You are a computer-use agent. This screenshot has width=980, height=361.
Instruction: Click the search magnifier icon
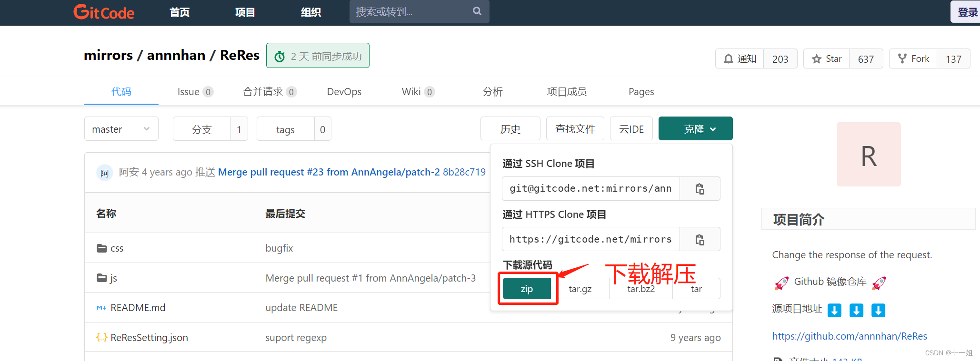click(x=477, y=11)
